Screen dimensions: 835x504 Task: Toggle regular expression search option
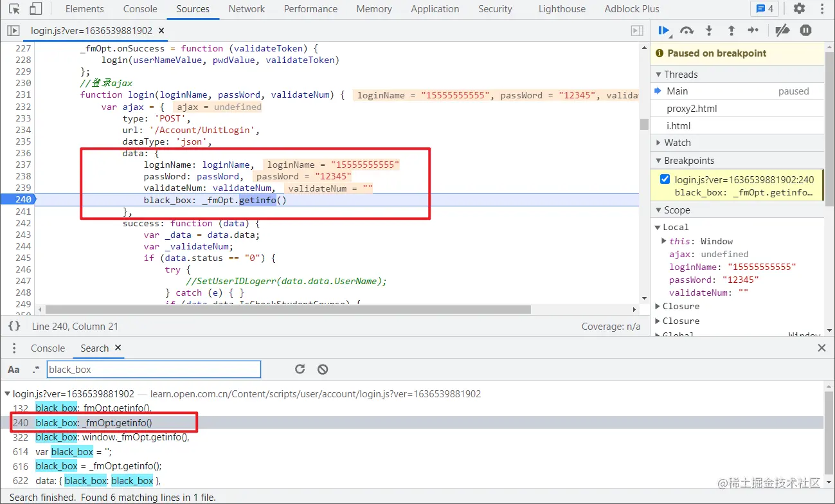[35, 370]
